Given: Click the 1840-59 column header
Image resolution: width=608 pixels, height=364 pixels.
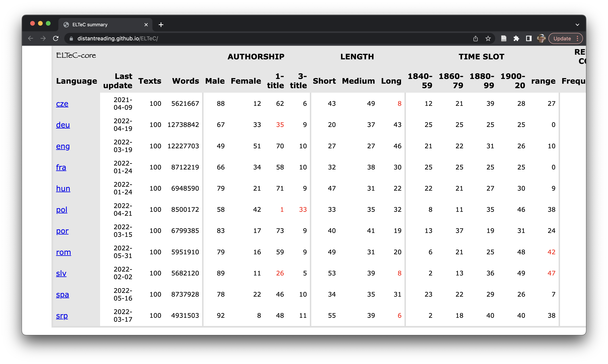Looking at the screenshot, I should click(420, 81).
